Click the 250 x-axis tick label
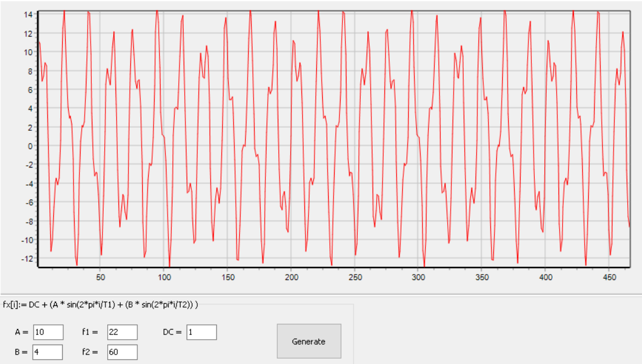Screen dimensions: 642x364 click(x=355, y=277)
